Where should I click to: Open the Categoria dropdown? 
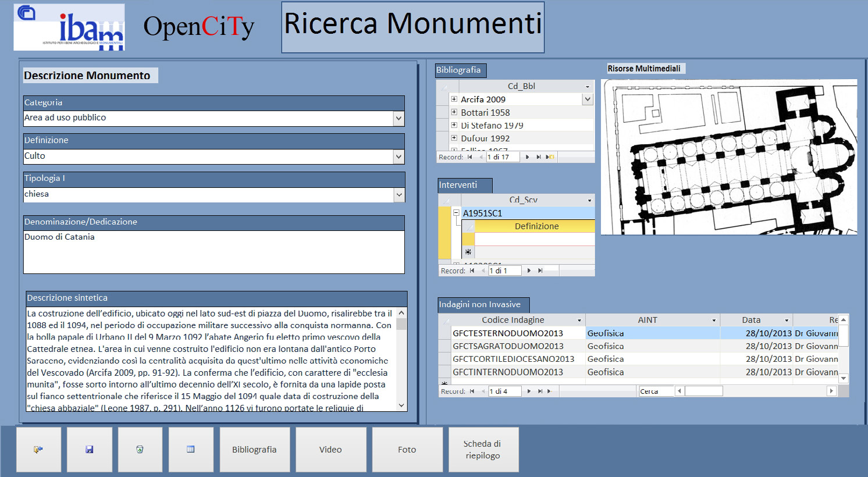399,118
